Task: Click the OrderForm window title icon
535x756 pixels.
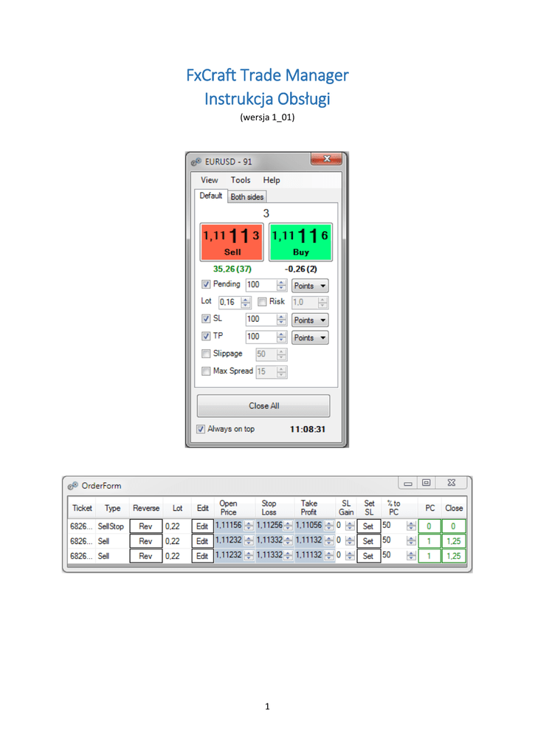Action: point(72,485)
